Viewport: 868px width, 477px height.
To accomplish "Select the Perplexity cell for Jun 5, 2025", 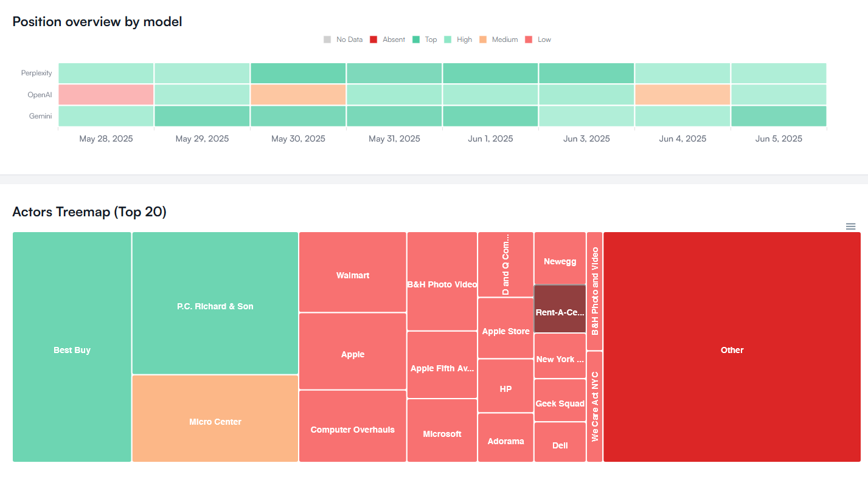I will click(x=779, y=73).
